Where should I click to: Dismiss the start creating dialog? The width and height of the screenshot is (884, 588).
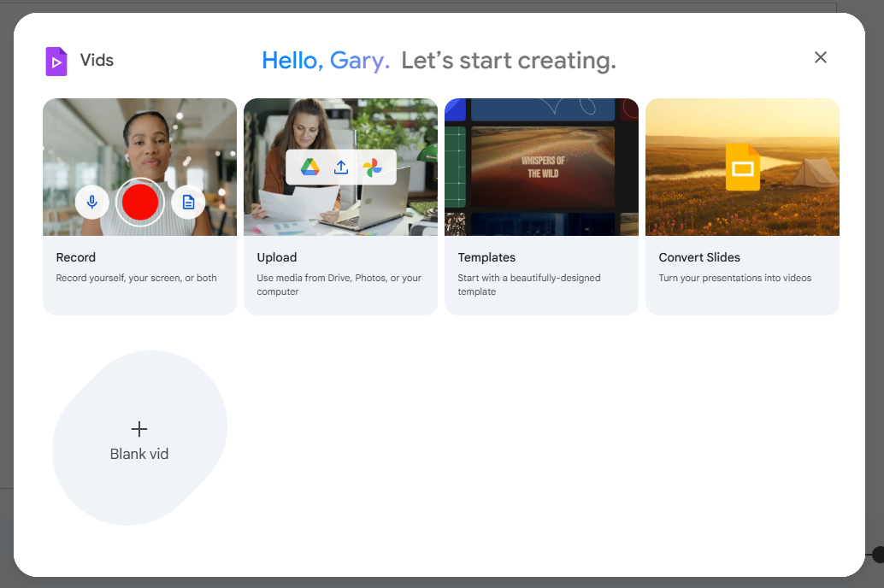coord(820,57)
